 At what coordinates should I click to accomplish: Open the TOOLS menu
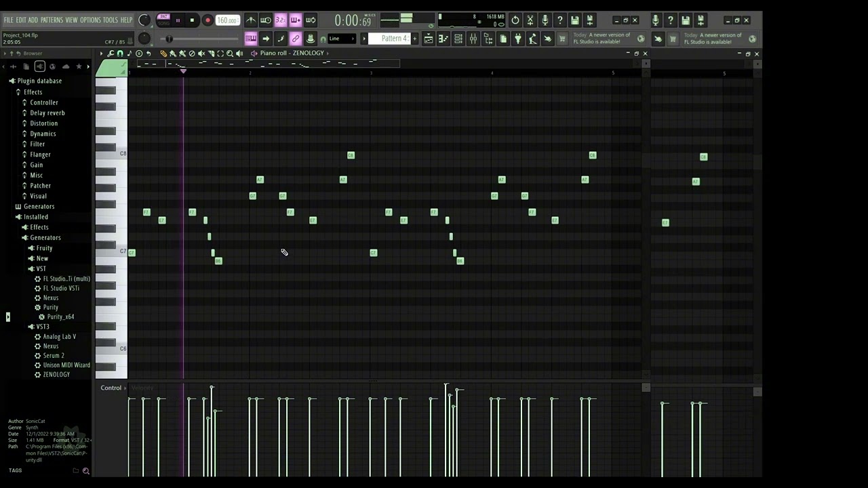110,20
